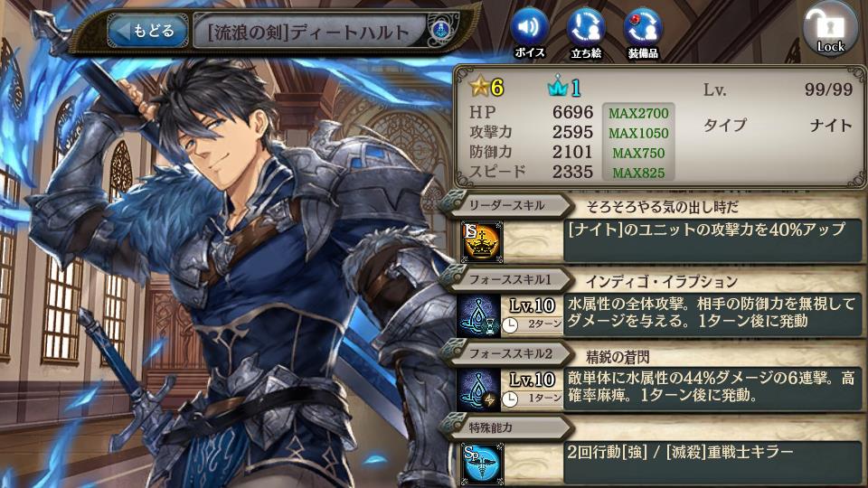Viewport: 868px width, 488px height.
Task: Select the リーダースキル header tab
Action: click(x=507, y=205)
